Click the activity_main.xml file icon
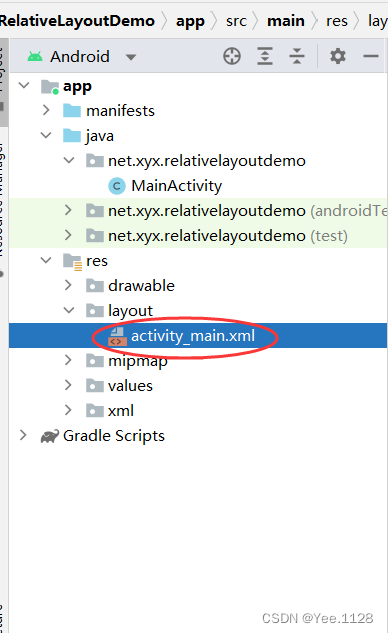388x633 pixels. click(117, 336)
